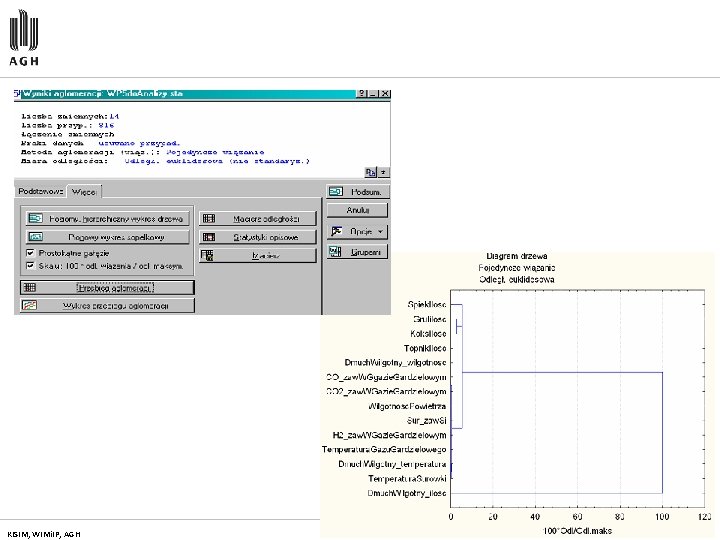Screen dimensions: 720x540
Task: Click the Grupami button
Action: (357, 252)
